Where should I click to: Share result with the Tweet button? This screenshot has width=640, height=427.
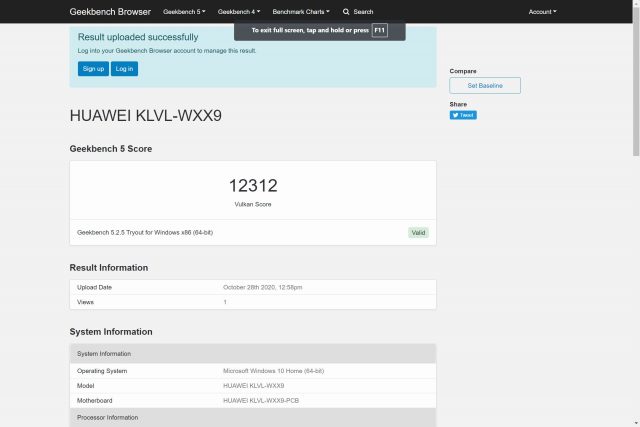463,115
